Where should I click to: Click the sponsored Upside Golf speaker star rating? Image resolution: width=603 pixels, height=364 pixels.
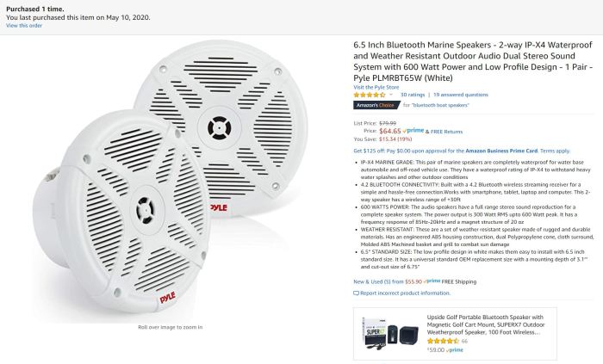(443, 341)
